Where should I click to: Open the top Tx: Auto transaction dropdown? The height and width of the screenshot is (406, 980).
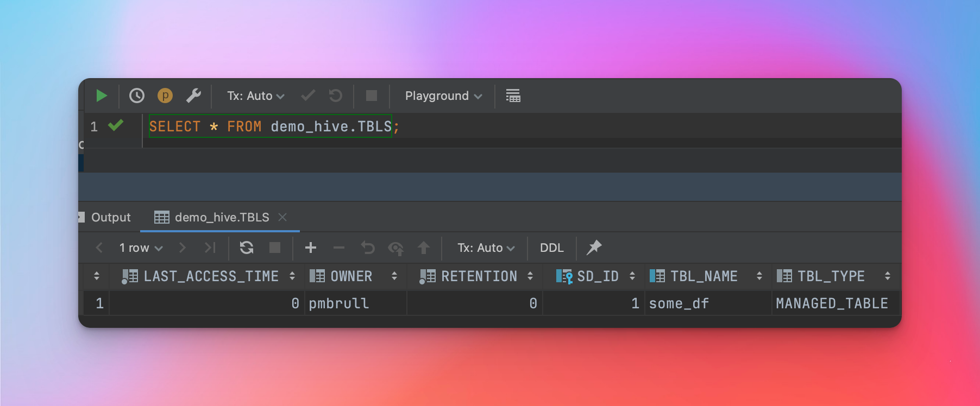pyautogui.click(x=255, y=96)
